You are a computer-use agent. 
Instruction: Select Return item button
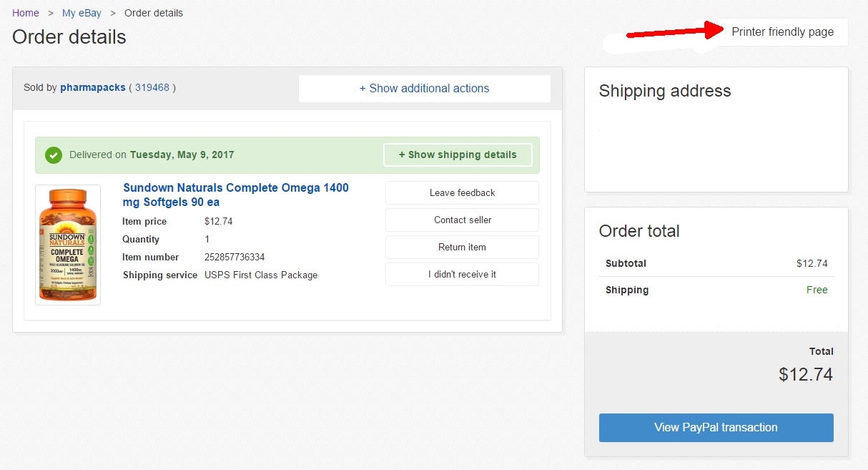[462, 248]
